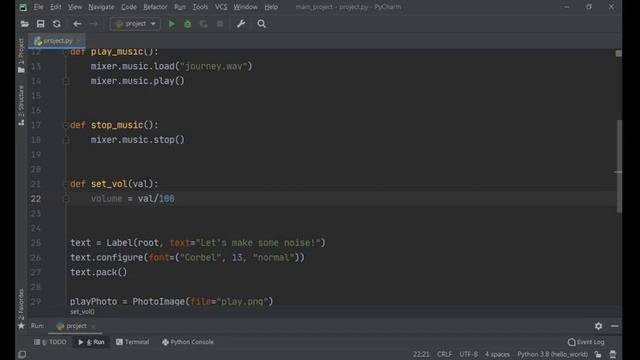The height and width of the screenshot is (360, 640).
Task: Open the Event Log
Action: click(x=586, y=342)
